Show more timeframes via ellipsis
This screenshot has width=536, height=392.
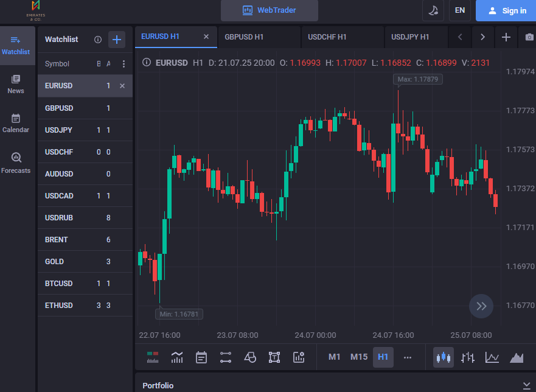[408, 357]
